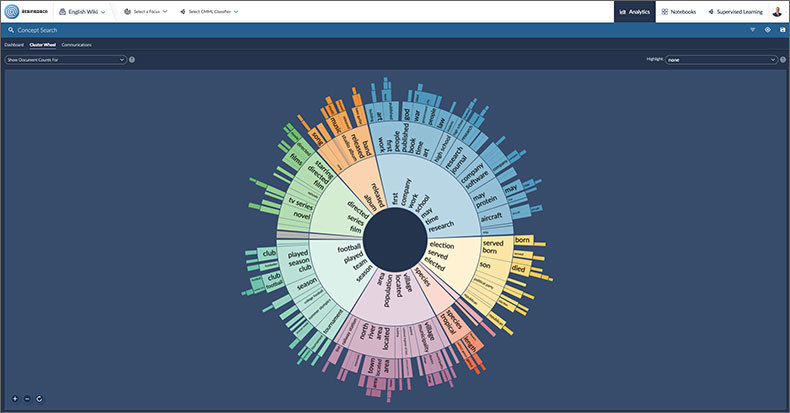Toggle the eye visibility icon
Image resolution: width=790 pixels, height=413 pixels.
pyautogui.click(x=768, y=30)
